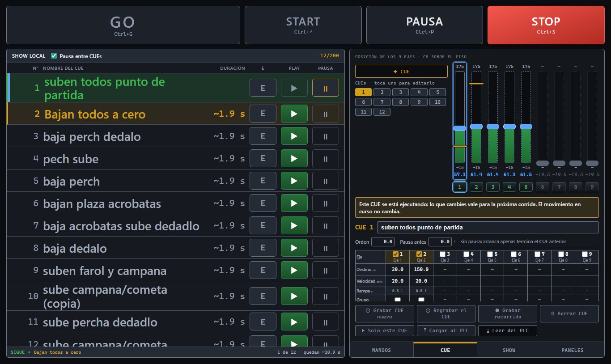Play cue 3 'baja perch dedalo'

294,136
